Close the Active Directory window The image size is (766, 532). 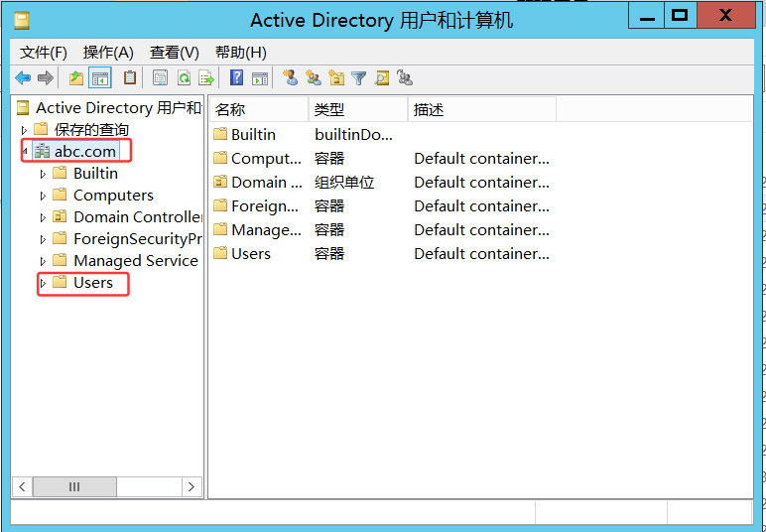click(726, 16)
